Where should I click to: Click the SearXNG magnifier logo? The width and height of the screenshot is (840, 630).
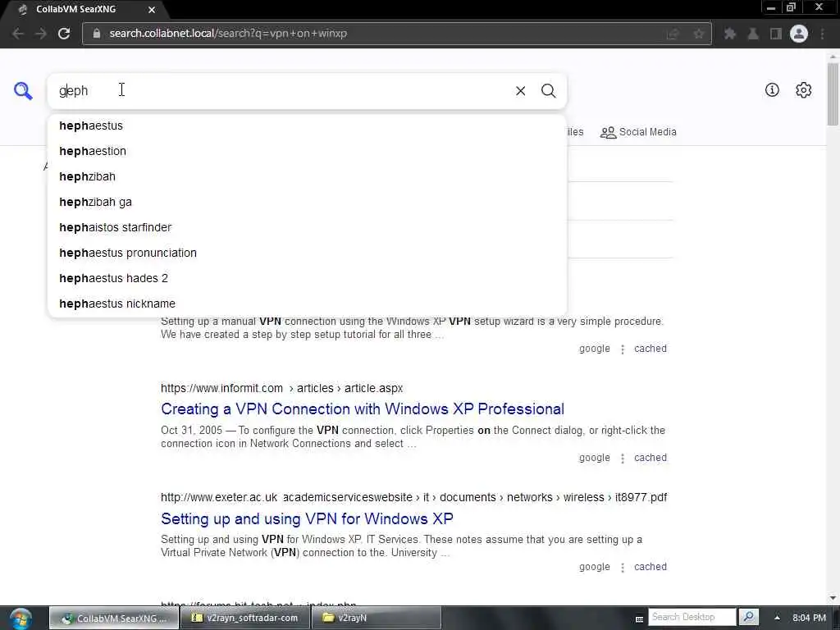click(x=23, y=90)
